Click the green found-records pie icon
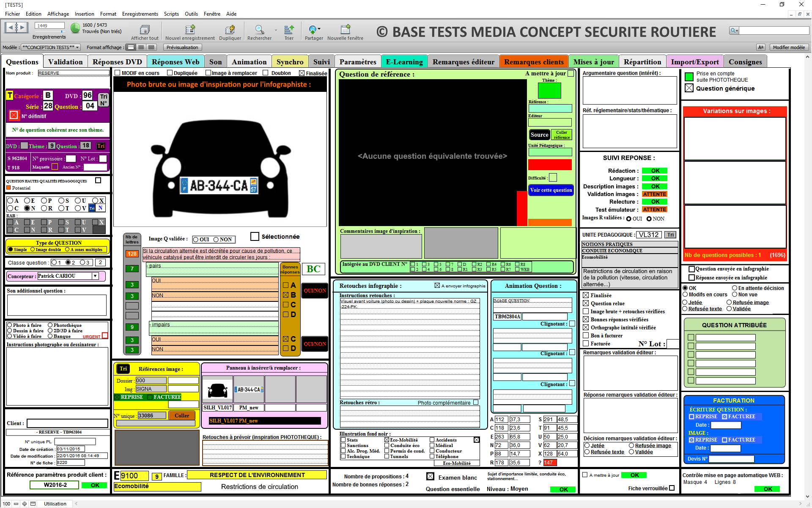This screenshot has height=508, width=812. click(x=75, y=28)
